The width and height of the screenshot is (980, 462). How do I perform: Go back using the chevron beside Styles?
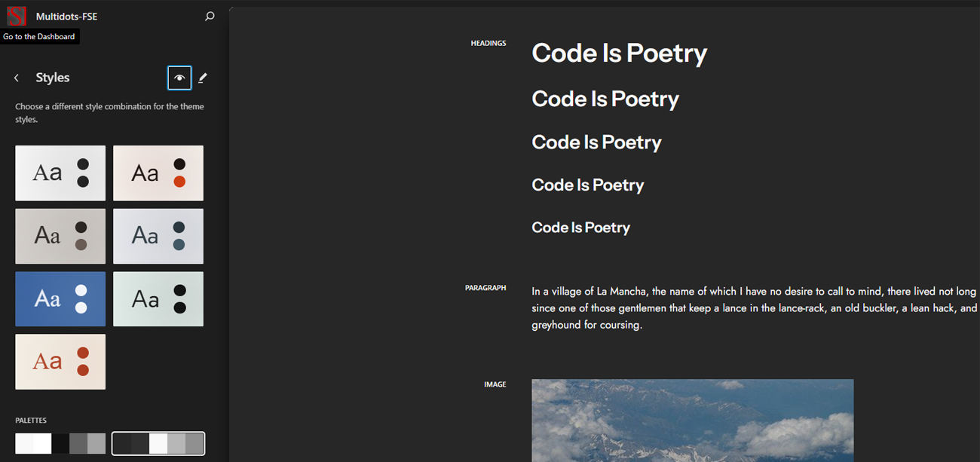(x=17, y=78)
